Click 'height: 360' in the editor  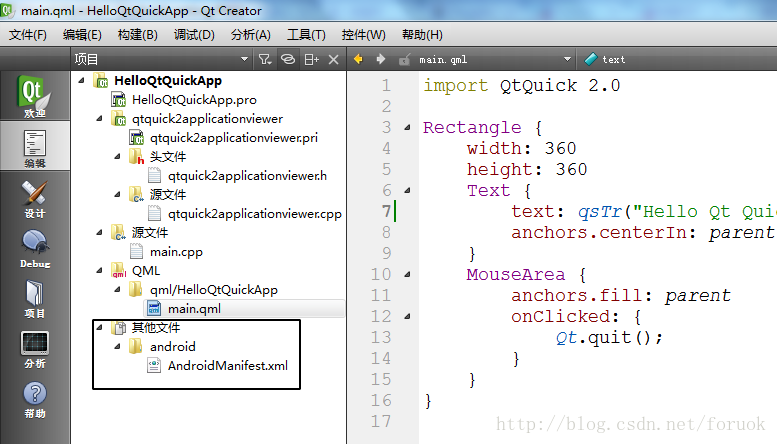pos(527,169)
